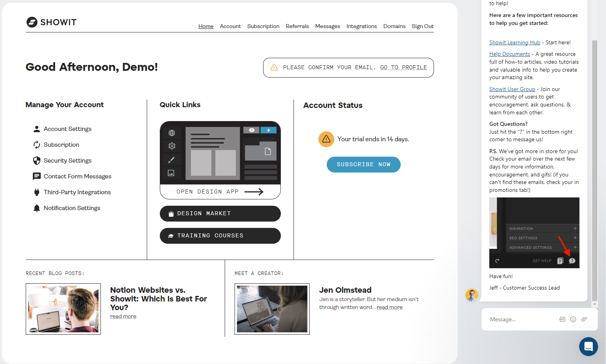
Task: Open the chat help screenshot image
Action: point(534,233)
